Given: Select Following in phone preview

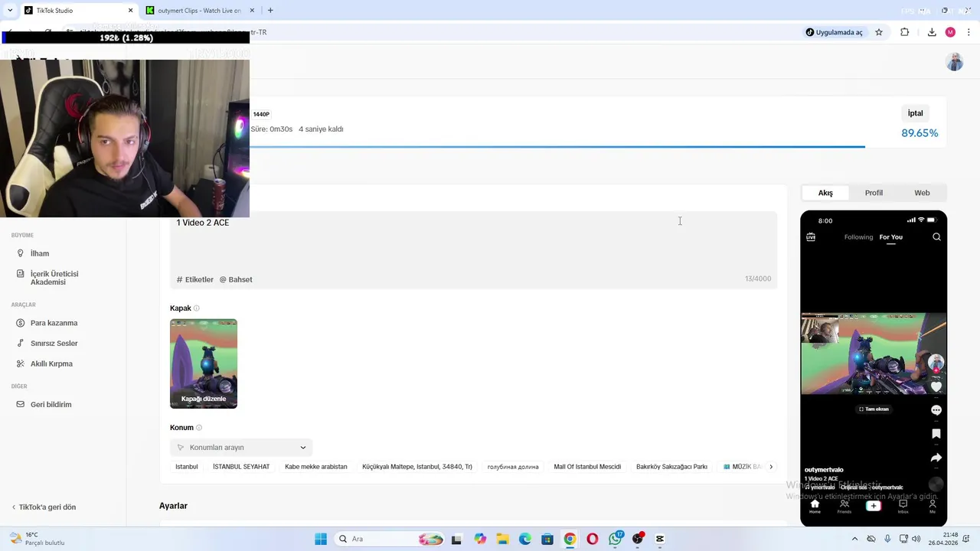Looking at the screenshot, I should (858, 237).
